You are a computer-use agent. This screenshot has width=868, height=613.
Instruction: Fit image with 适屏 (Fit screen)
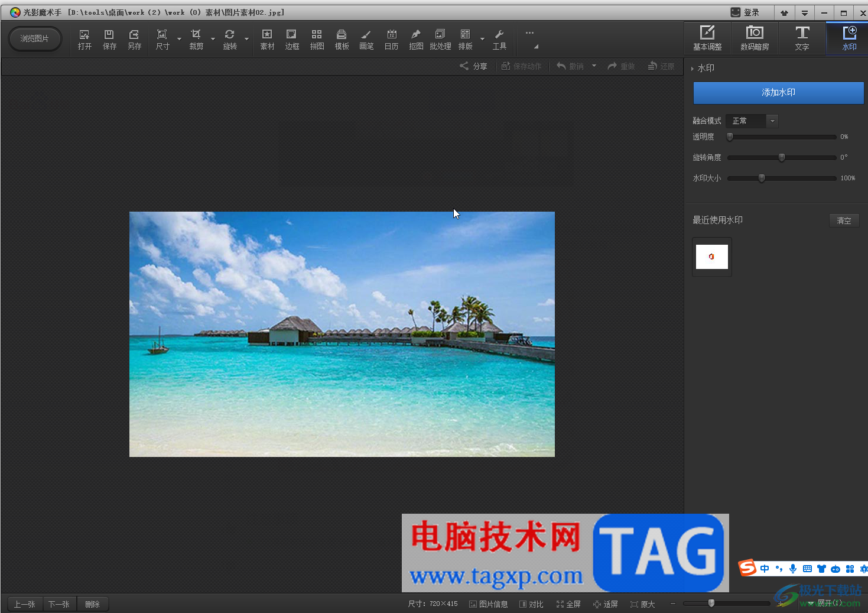pyautogui.click(x=606, y=604)
